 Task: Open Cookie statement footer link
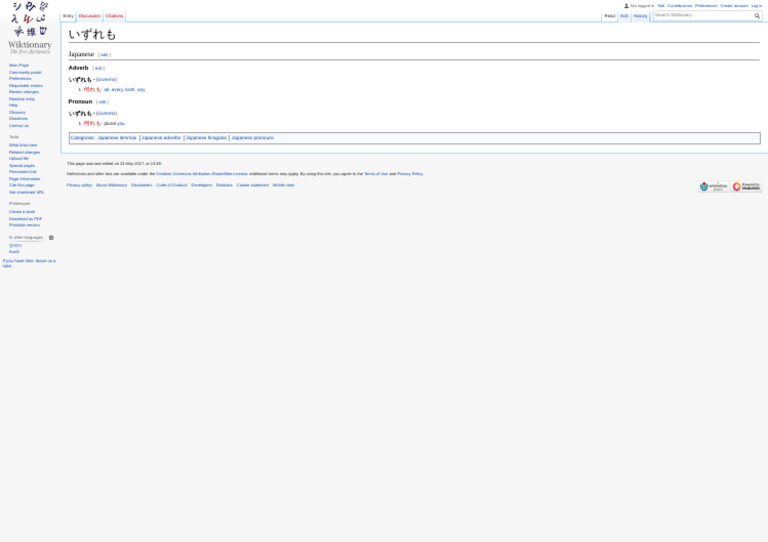click(253, 185)
